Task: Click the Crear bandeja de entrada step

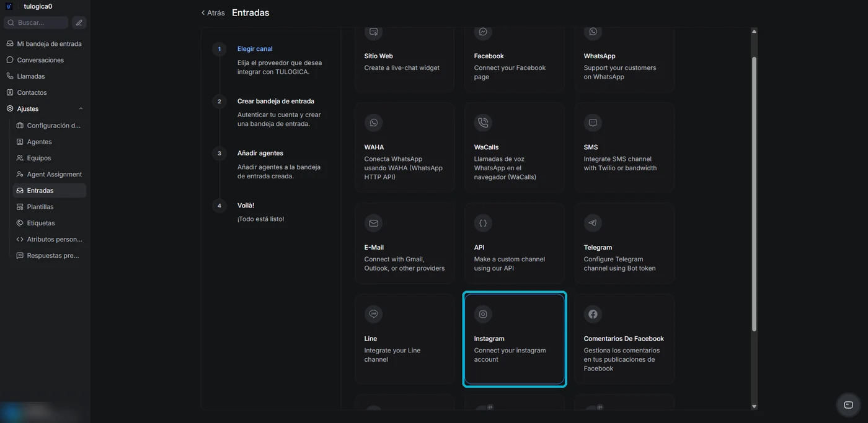Action: pos(276,101)
